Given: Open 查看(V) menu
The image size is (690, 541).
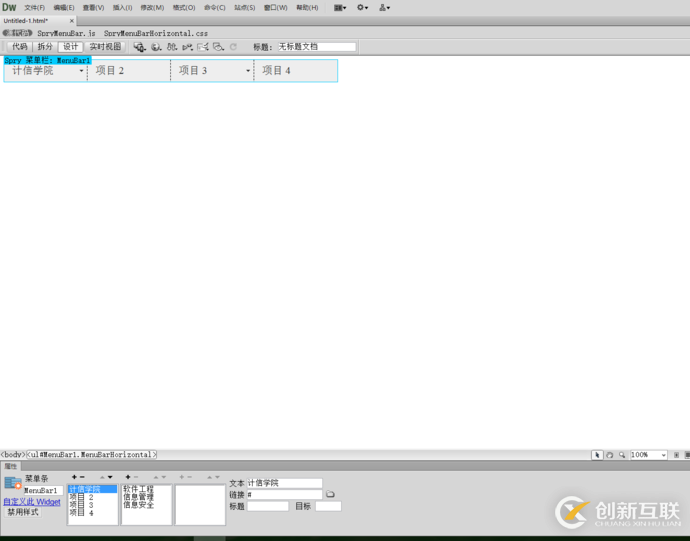Looking at the screenshot, I should pos(93,7).
